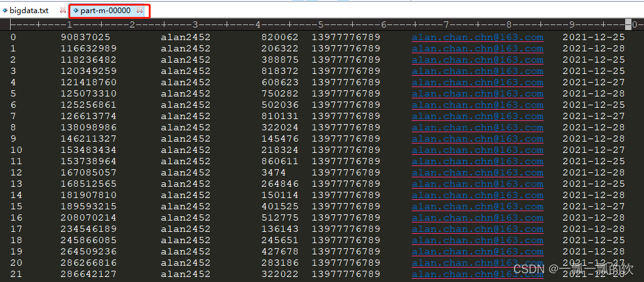Click the value 234546189
Screen dimensions: 644x282
(89, 229)
